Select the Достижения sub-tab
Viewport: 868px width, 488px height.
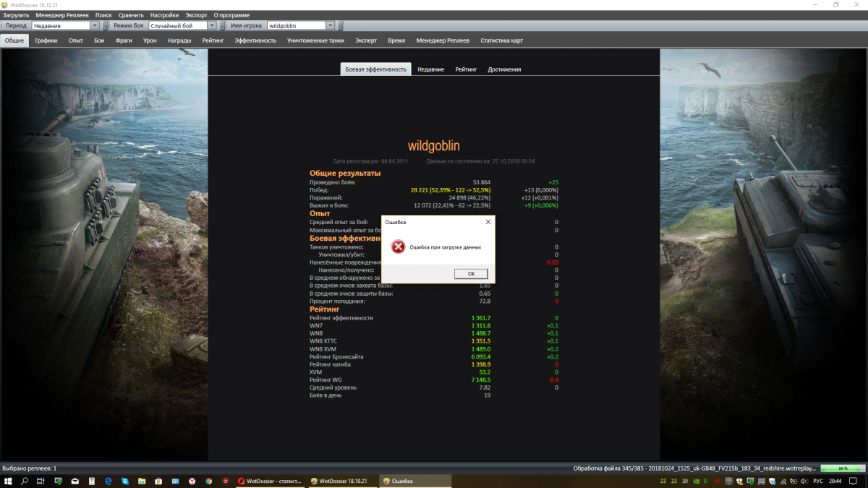(x=504, y=69)
